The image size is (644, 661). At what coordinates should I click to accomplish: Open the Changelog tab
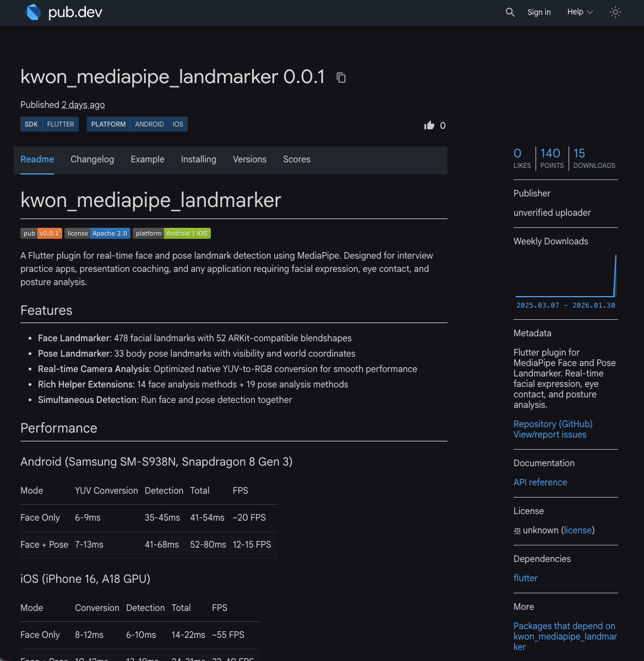point(92,160)
